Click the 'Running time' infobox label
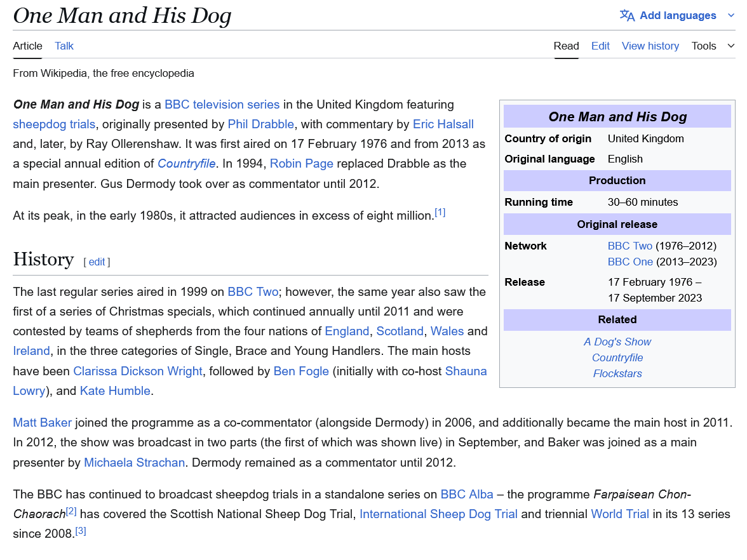The height and width of the screenshot is (560, 747). pos(539,203)
